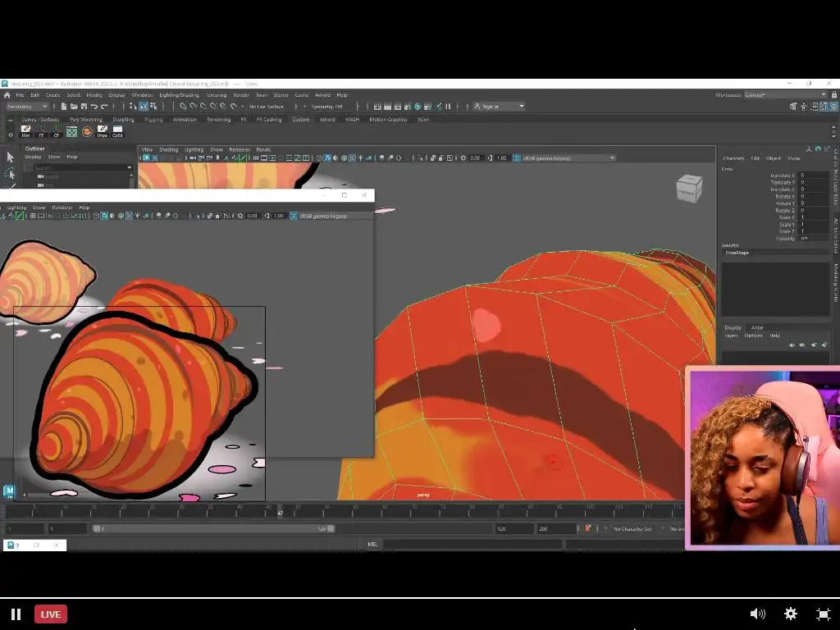Open the File menu
Screen dimensions: 840x630
click(20, 95)
